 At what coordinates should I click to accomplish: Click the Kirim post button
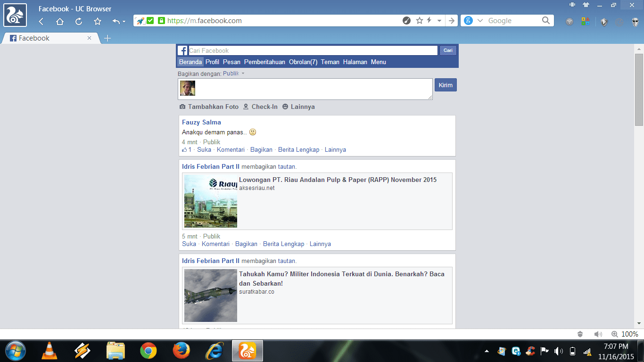(446, 85)
